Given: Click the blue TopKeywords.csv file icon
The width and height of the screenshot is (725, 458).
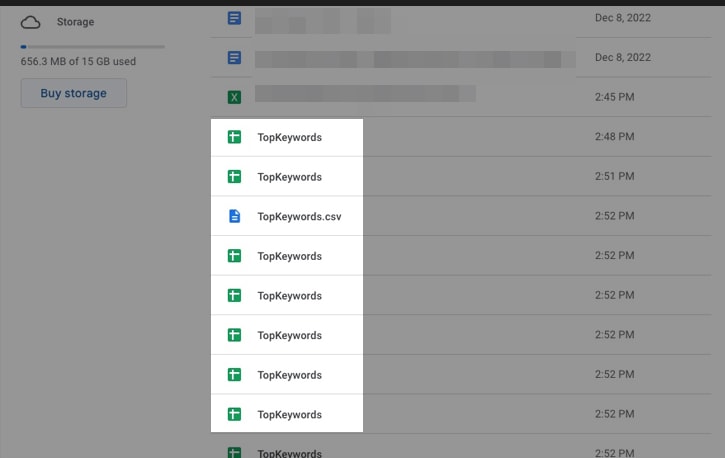Looking at the screenshot, I should click(x=234, y=216).
